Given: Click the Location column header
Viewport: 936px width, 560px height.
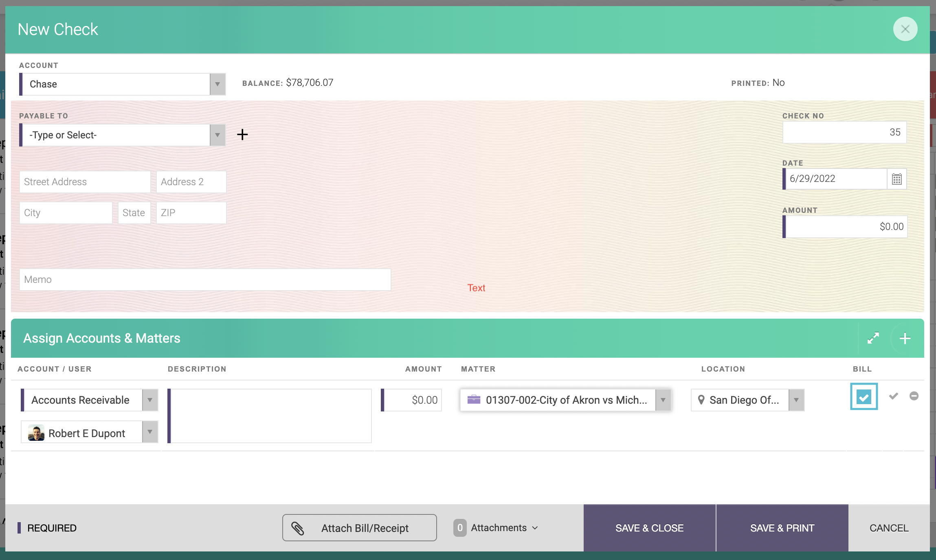Looking at the screenshot, I should (x=723, y=369).
